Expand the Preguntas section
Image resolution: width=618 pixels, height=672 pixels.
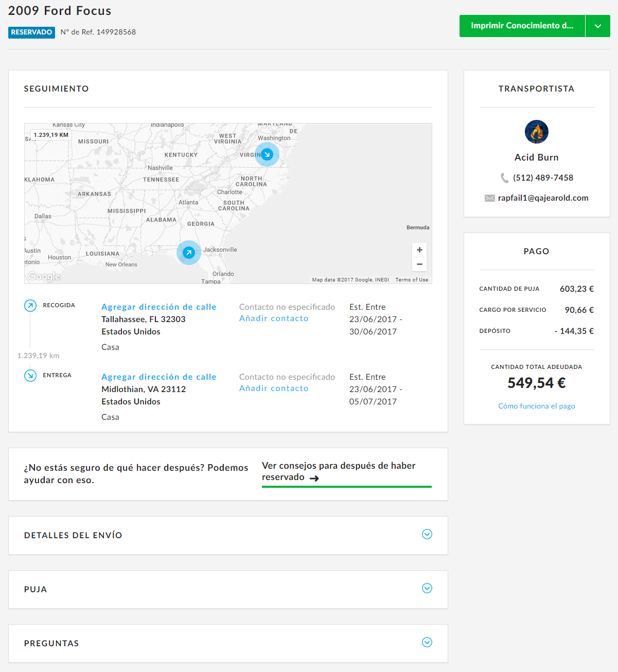[427, 643]
